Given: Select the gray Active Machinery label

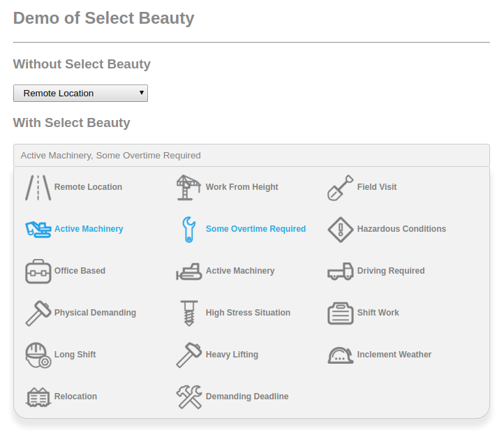Looking at the screenshot, I should 240,271.
